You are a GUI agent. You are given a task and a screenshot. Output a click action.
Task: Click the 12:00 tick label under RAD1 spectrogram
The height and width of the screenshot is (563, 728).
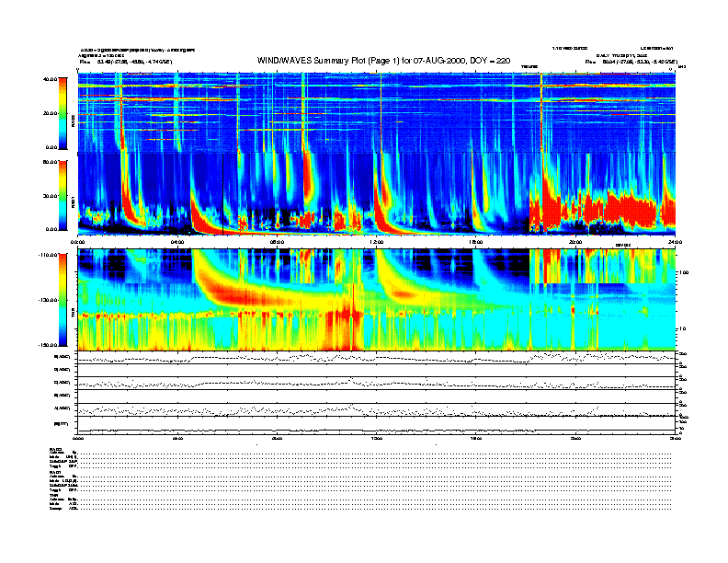376,242
